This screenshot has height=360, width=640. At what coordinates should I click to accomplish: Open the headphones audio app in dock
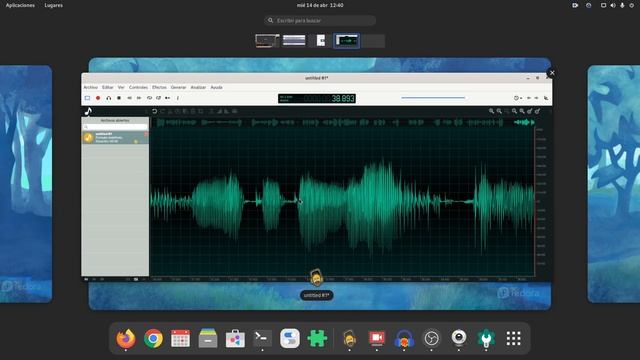click(404, 338)
